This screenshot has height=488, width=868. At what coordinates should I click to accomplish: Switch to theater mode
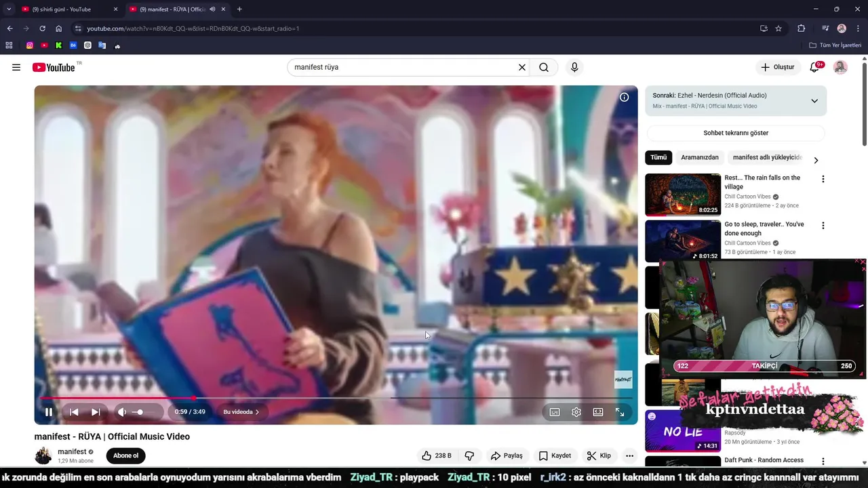(x=598, y=412)
